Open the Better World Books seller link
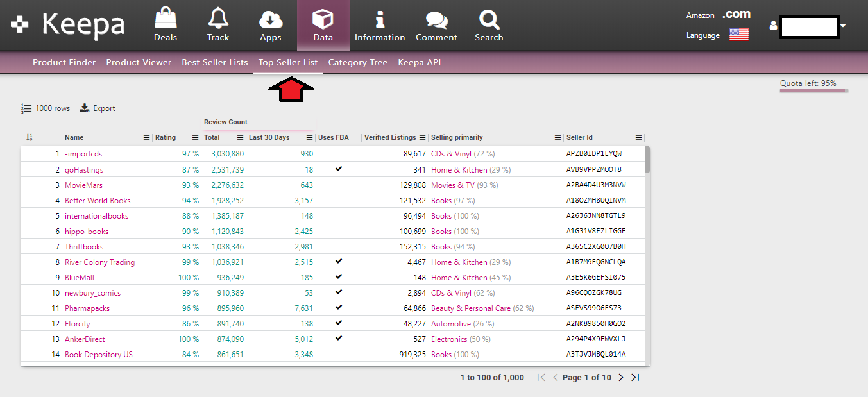The image size is (868, 397). coord(98,201)
